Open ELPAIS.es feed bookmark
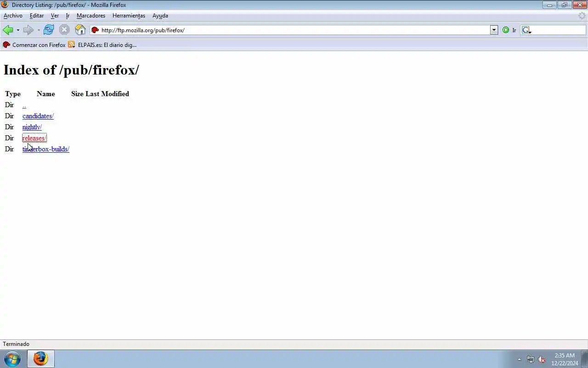 [102, 45]
